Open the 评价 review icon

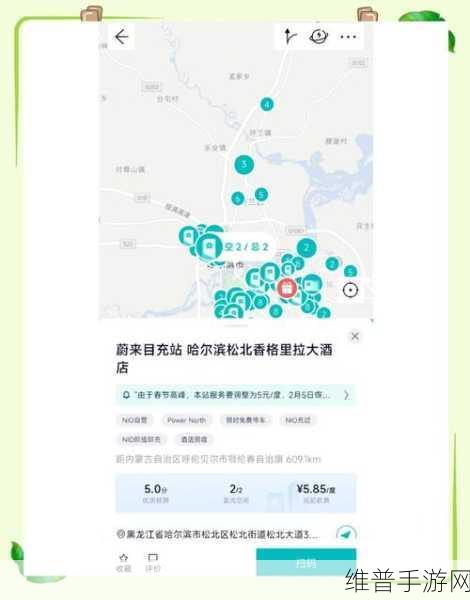[x=153, y=562]
